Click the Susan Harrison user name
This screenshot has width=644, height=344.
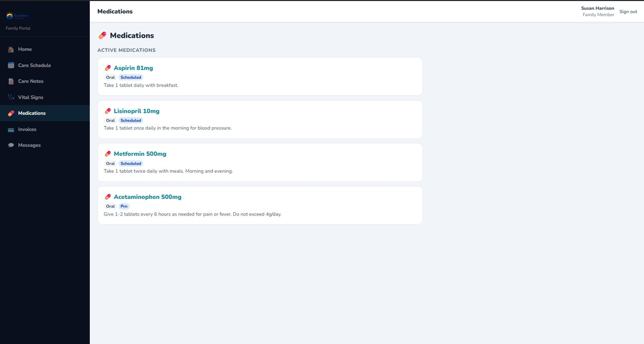click(x=598, y=8)
